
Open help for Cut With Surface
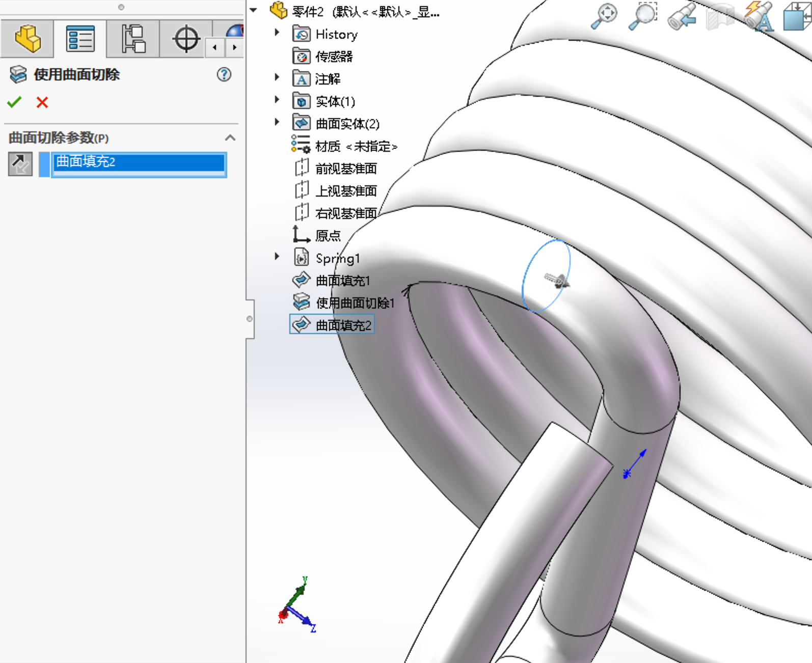coord(224,75)
